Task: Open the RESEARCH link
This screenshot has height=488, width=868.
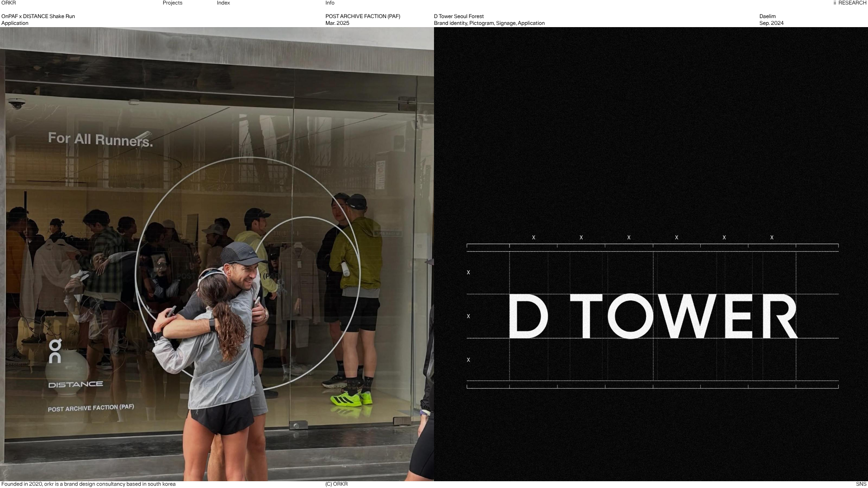Action: [850, 3]
